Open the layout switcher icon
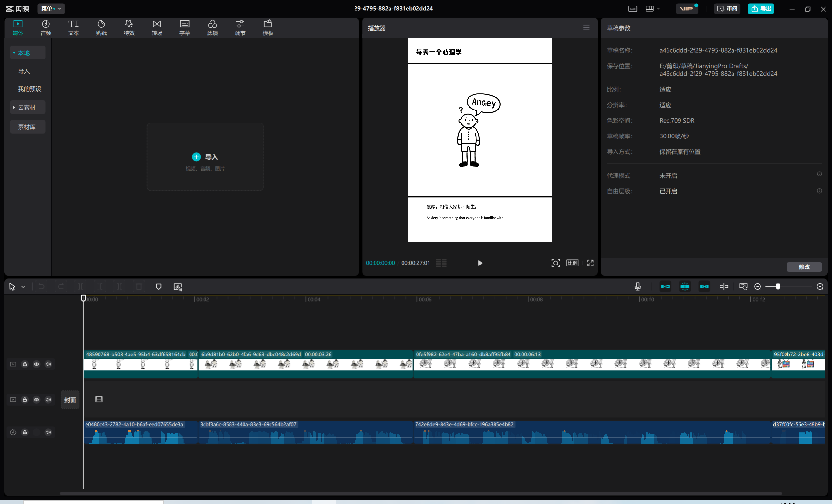 click(x=649, y=9)
